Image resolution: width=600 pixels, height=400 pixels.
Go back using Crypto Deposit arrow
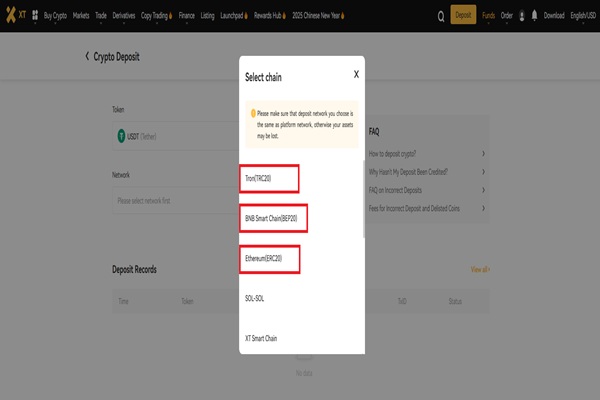(x=87, y=57)
